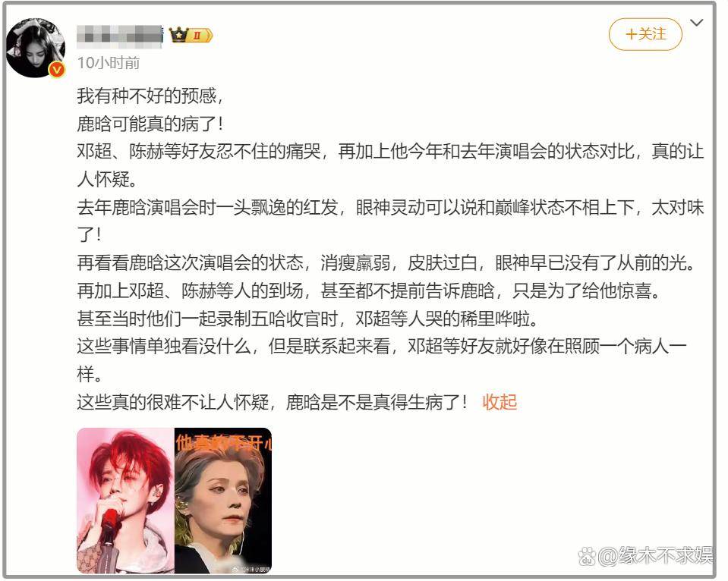Click the line starting 再看看鹿晗这次演唱会
Screen dimensions: 728x581
(x=386, y=262)
